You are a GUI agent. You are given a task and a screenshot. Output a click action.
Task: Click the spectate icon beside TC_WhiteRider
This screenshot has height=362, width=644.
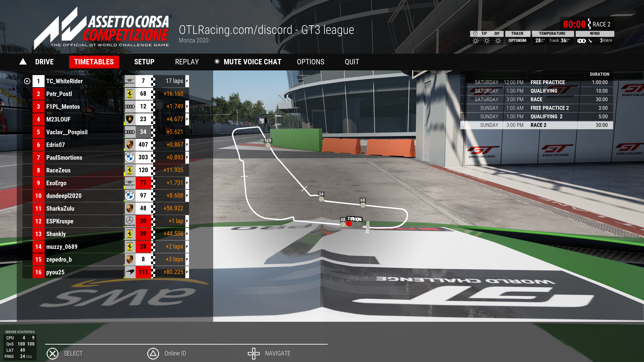click(x=27, y=81)
